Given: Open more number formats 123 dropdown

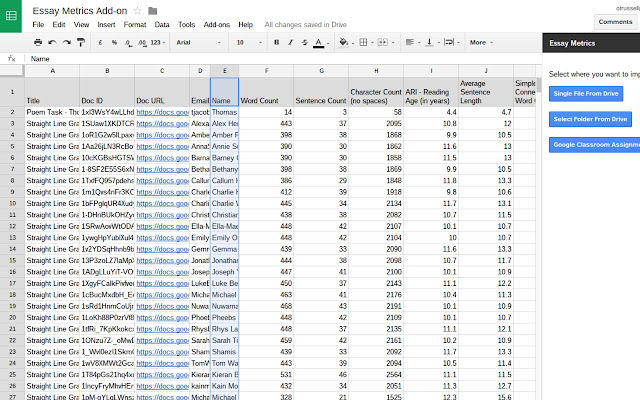Looking at the screenshot, I should point(158,42).
